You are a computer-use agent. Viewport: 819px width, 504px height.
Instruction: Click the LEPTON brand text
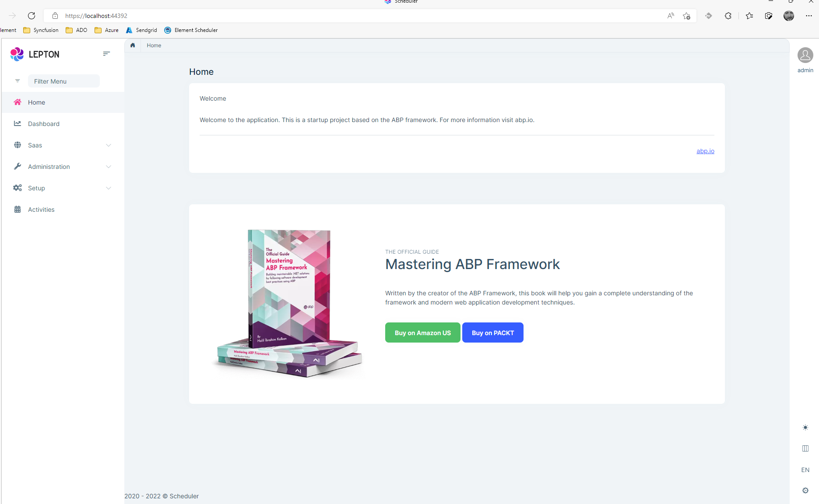44,54
